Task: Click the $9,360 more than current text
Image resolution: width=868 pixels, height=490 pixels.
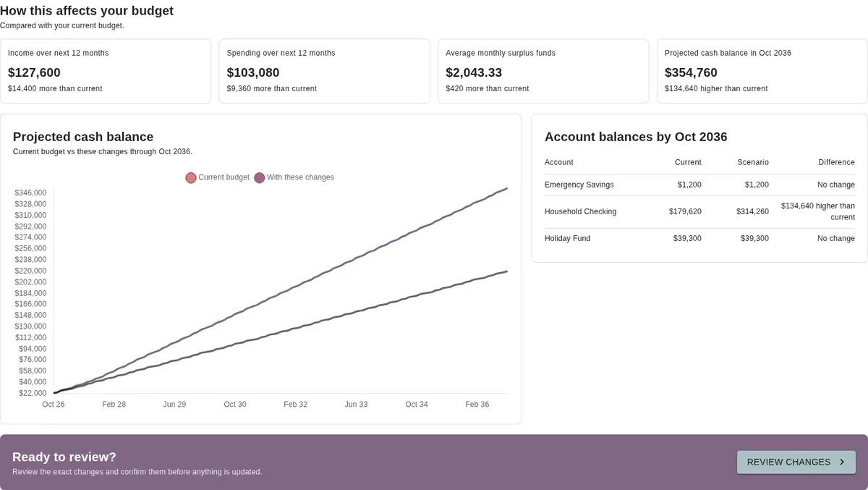Action: (272, 88)
